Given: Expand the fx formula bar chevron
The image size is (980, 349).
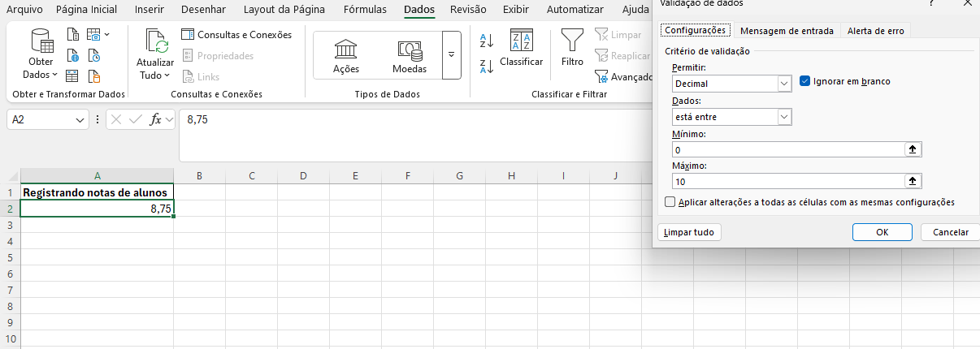Looking at the screenshot, I should (x=170, y=119).
